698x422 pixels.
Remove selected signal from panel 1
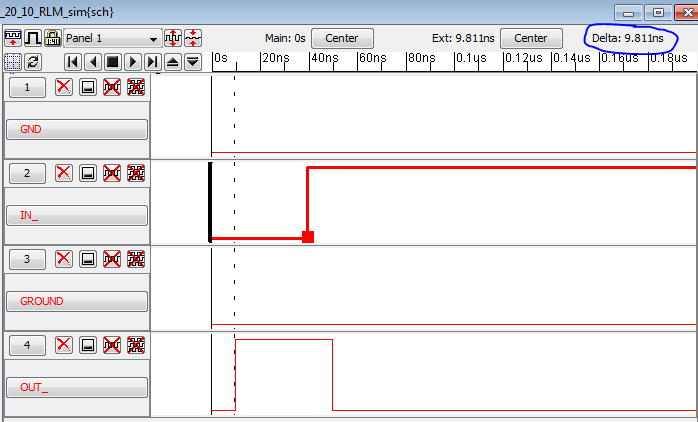[x=112, y=87]
